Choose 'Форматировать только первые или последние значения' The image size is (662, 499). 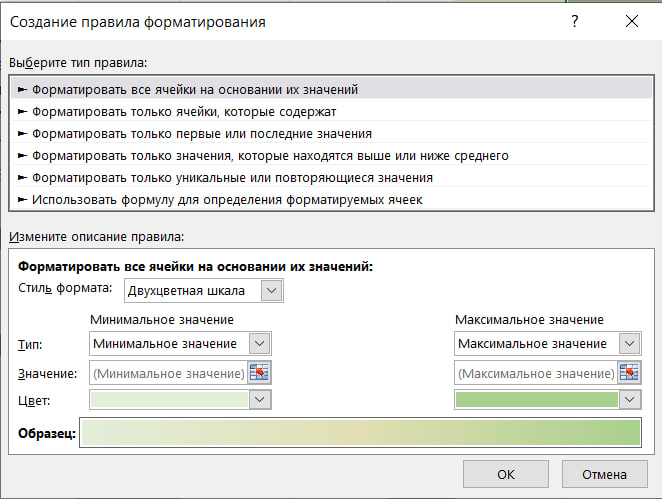[x=202, y=133]
